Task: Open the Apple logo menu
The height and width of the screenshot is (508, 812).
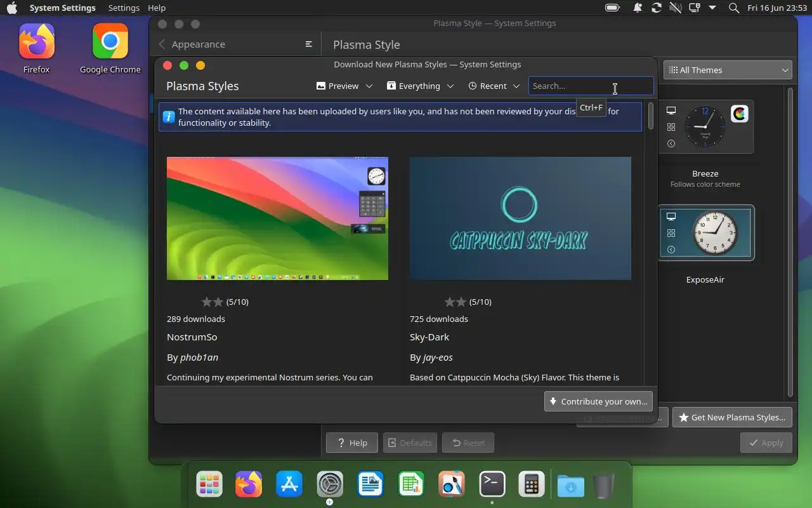Action: pyautogui.click(x=12, y=8)
